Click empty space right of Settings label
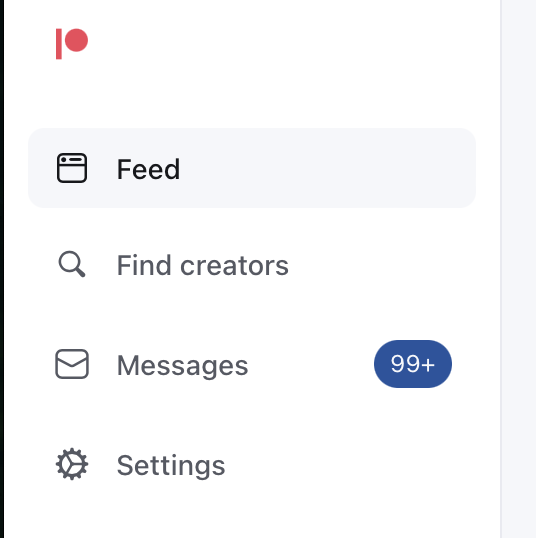536x538 pixels. (x=350, y=465)
